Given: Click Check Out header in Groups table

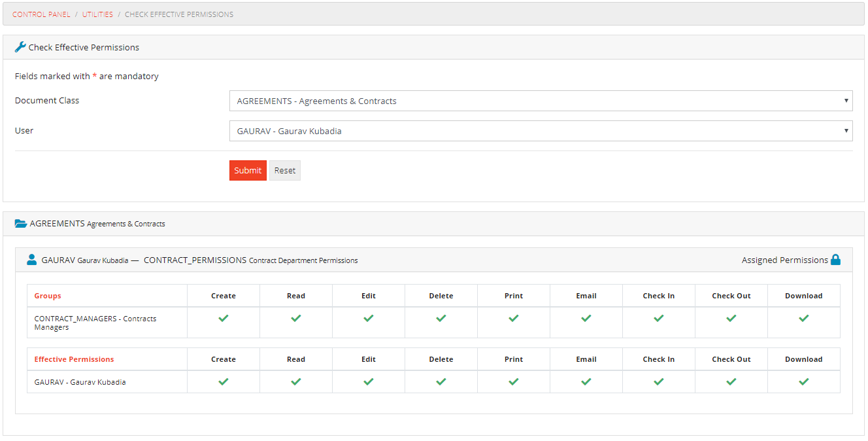Looking at the screenshot, I should click(731, 296).
